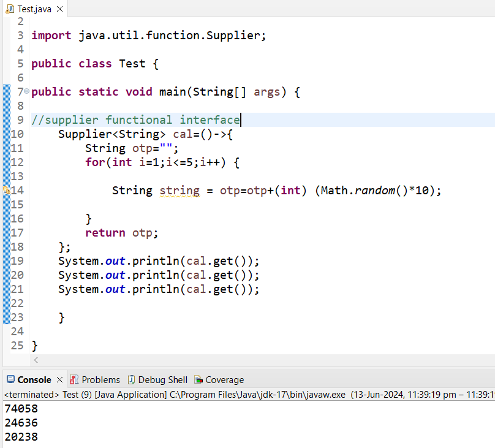Viewport: 495px width, 448px height.
Task: Click the warning marker on line 14
Action: pyautogui.click(x=6, y=191)
